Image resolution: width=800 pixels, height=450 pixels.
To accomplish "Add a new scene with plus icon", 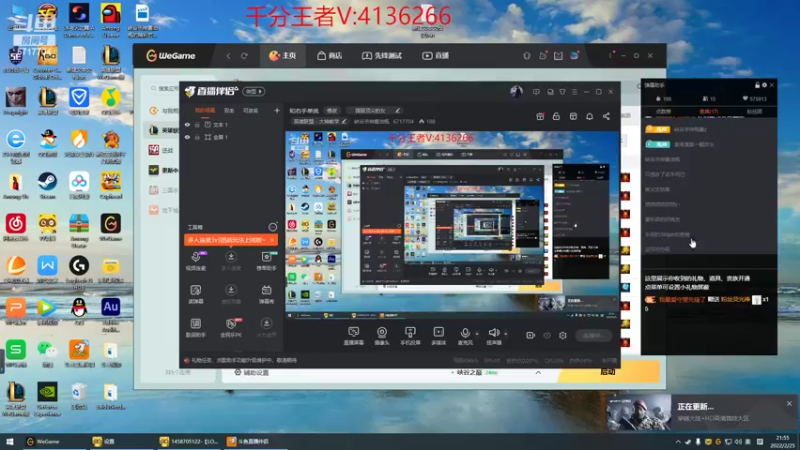I will tap(277, 110).
